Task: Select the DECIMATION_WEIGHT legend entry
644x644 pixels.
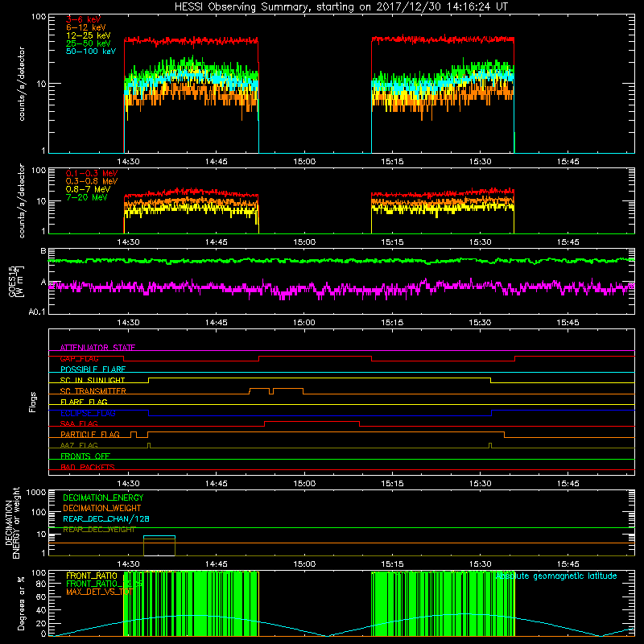Action: (102, 509)
